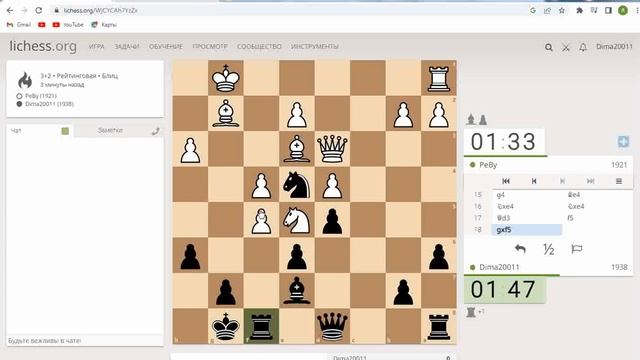Select the black knight on the board

pyautogui.click(x=297, y=184)
